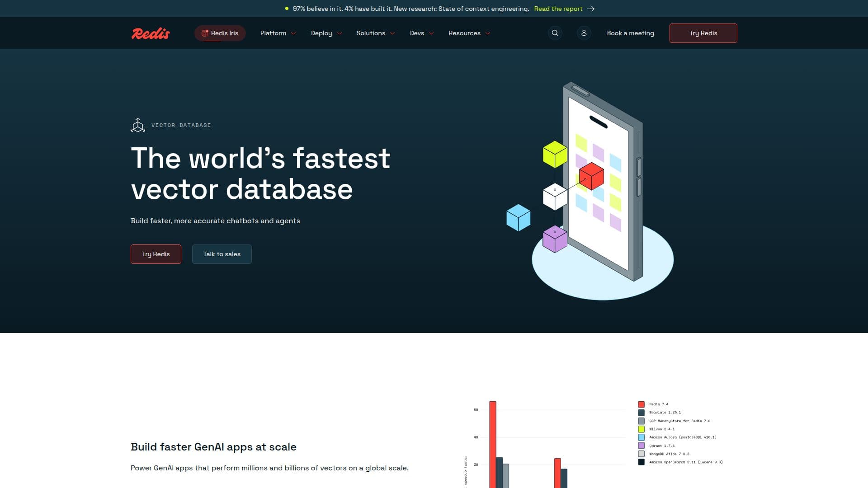The height and width of the screenshot is (488, 868).
Task: Click the Milvus 2.4.1 yellow legend swatch
Action: tap(641, 429)
